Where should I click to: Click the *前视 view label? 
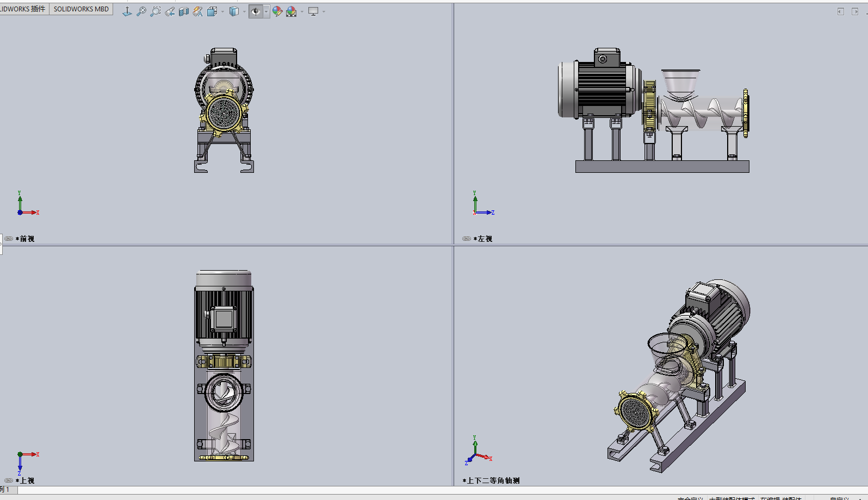25,239
